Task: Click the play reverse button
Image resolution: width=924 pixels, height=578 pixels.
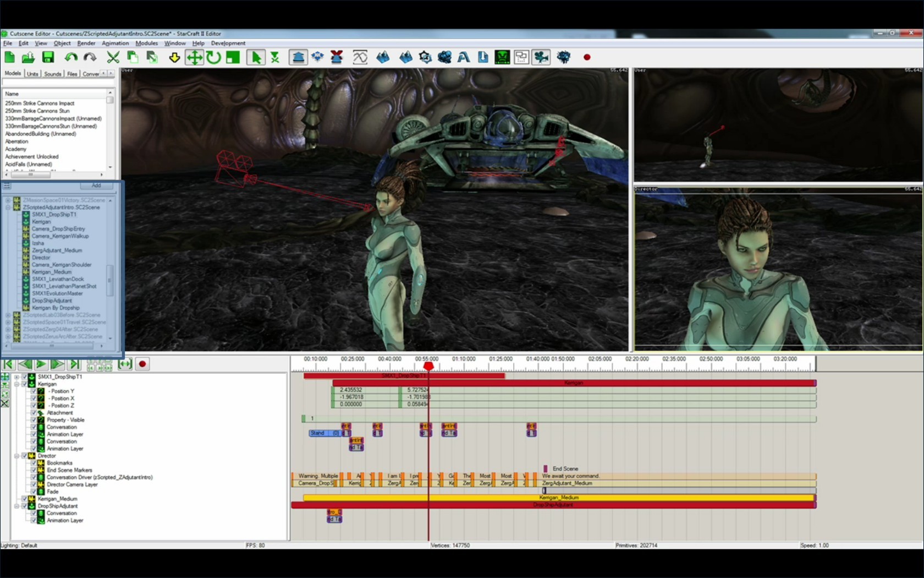Action: point(25,364)
